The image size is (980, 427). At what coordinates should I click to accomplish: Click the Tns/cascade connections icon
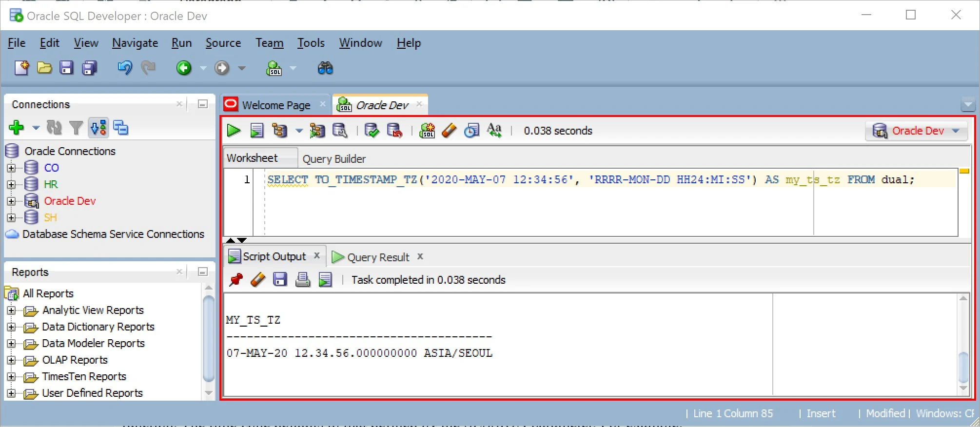(121, 128)
